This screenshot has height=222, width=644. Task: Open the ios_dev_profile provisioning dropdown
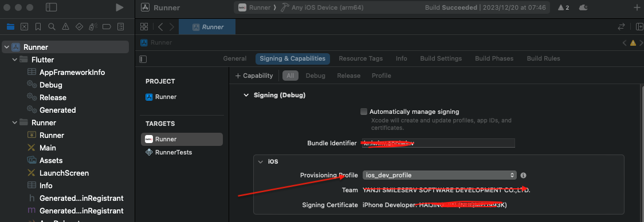(x=439, y=175)
